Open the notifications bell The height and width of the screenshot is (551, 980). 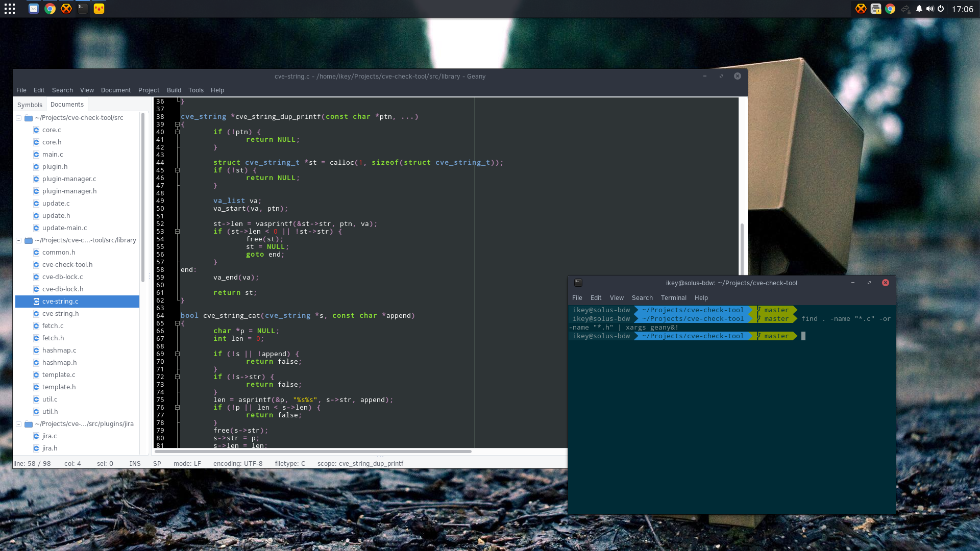click(919, 9)
